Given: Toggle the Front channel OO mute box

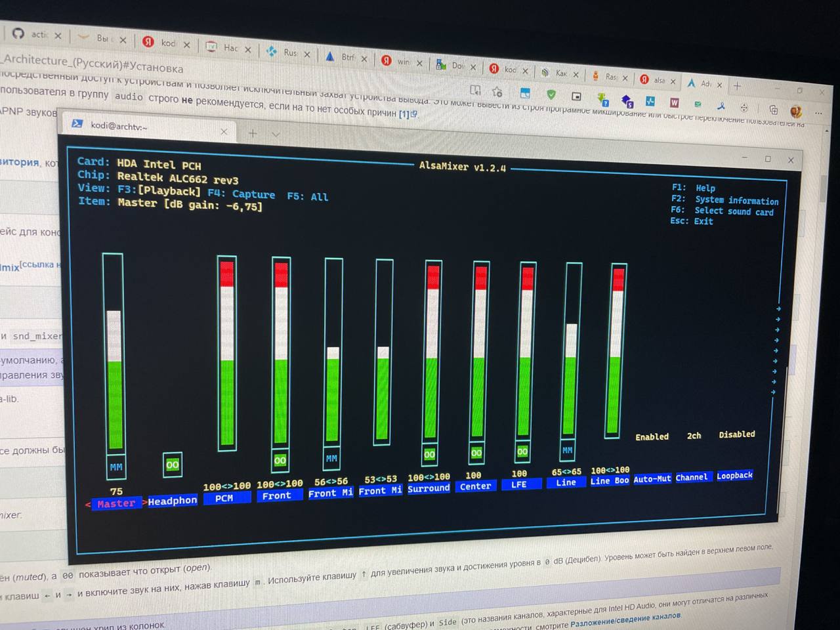Looking at the screenshot, I should coord(280,460).
